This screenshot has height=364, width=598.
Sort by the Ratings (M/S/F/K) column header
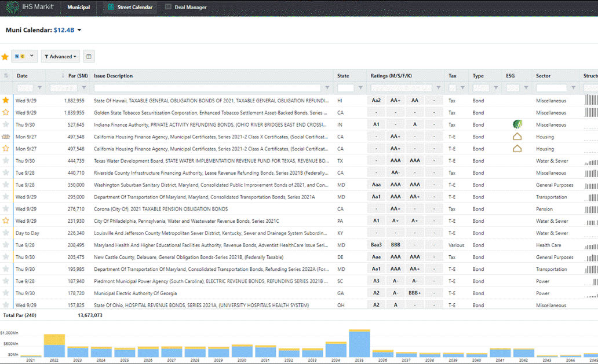click(391, 76)
